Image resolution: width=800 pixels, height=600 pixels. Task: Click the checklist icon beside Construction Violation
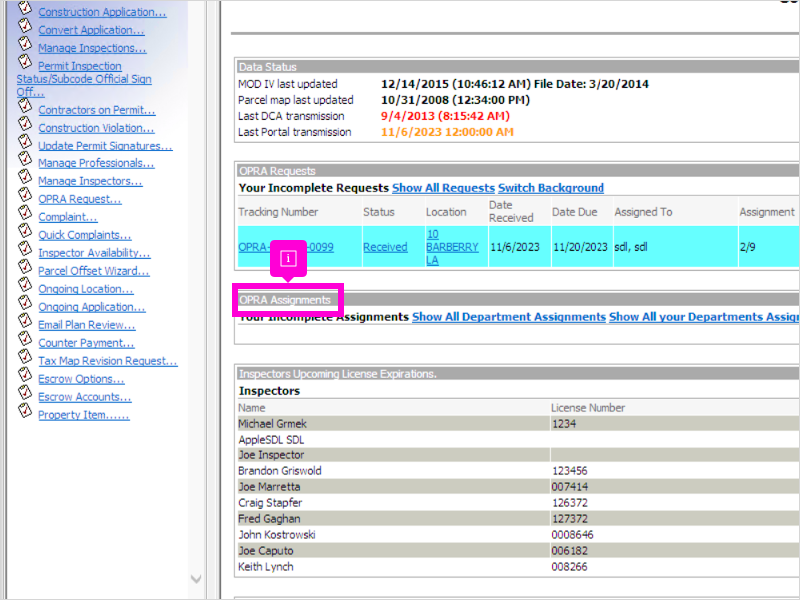25,123
